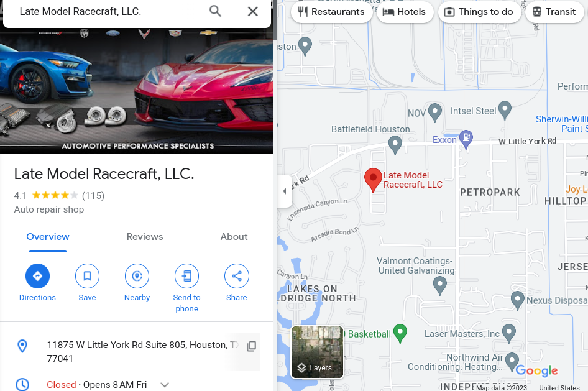Image resolution: width=588 pixels, height=391 pixels.
Task: Collapse the side panel arrow
Action: click(x=284, y=191)
